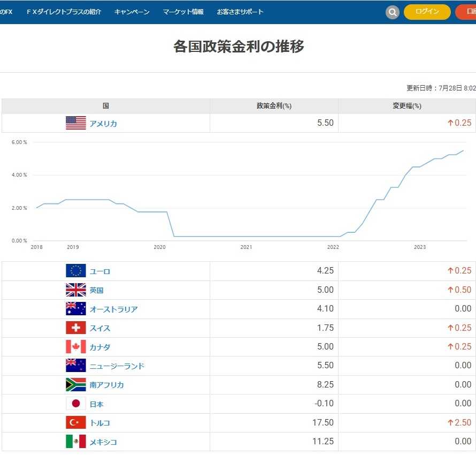Click the Turkey flag icon
The height and width of the screenshot is (455, 476).
75,423
